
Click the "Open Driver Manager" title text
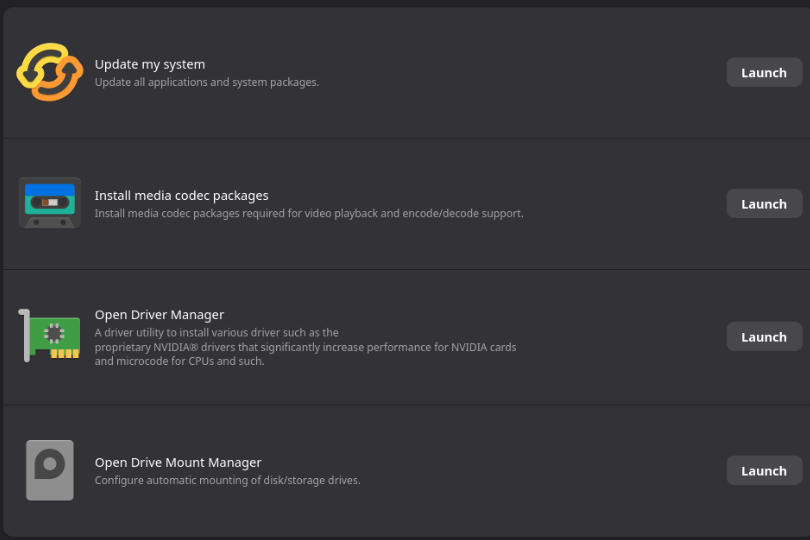coord(159,315)
